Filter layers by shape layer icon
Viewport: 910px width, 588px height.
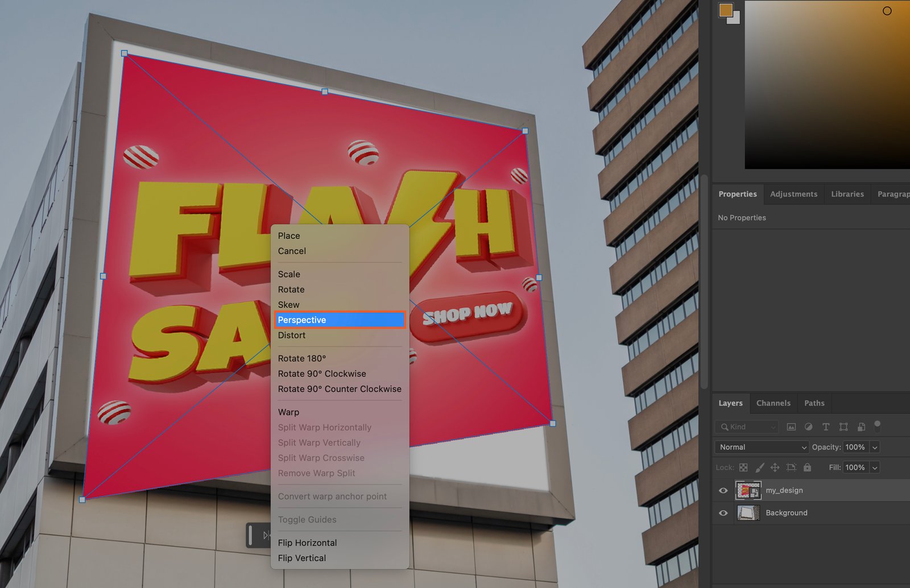click(843, 426)
